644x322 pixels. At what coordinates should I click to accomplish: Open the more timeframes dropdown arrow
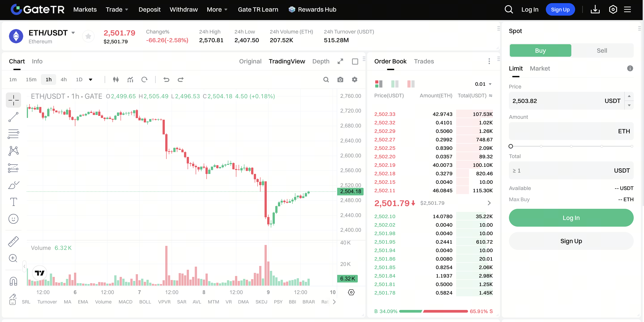pos(91,80)
